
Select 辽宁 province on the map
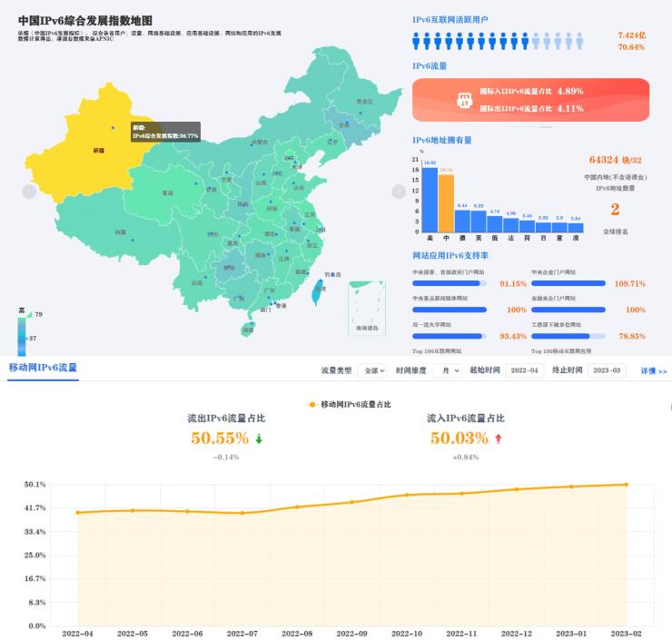pos(332,142)
